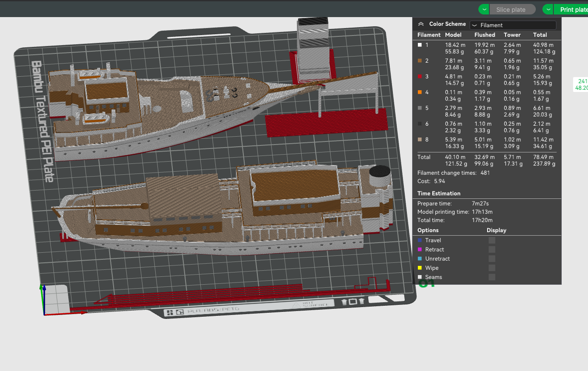Click the white filament 1 color swatch
The height and width of the screenshot is (371, 588).
420,45
